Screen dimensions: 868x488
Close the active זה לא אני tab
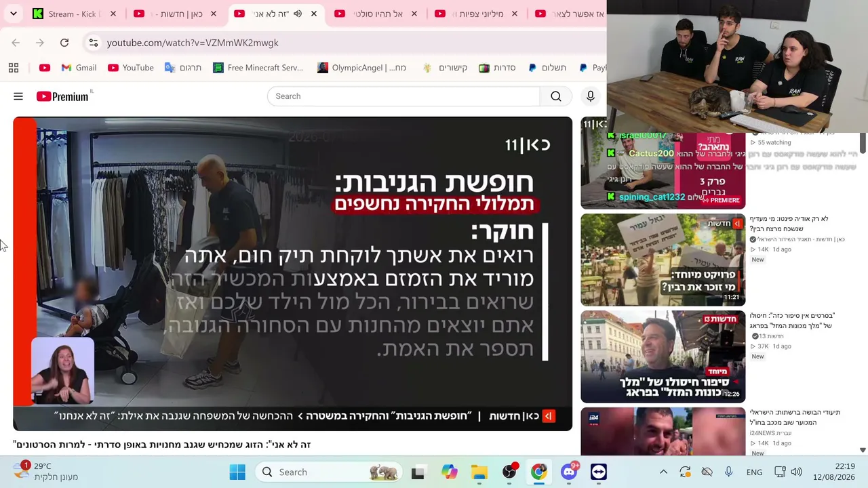pos(314,14)
